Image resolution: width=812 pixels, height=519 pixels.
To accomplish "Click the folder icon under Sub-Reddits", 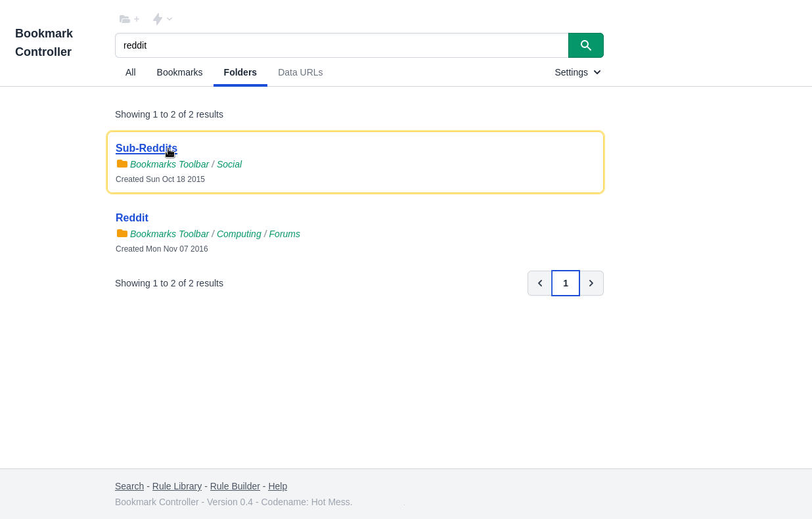I will [122, 164].
